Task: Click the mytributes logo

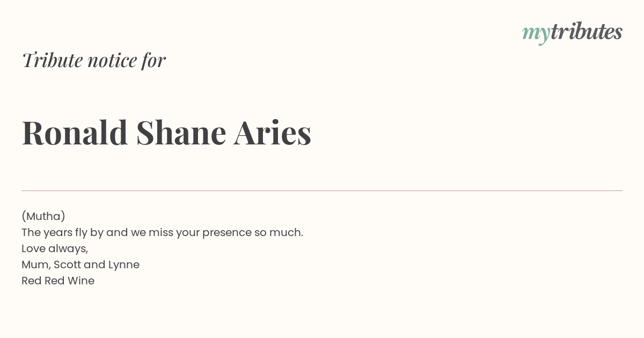Action: pos(572,33)
